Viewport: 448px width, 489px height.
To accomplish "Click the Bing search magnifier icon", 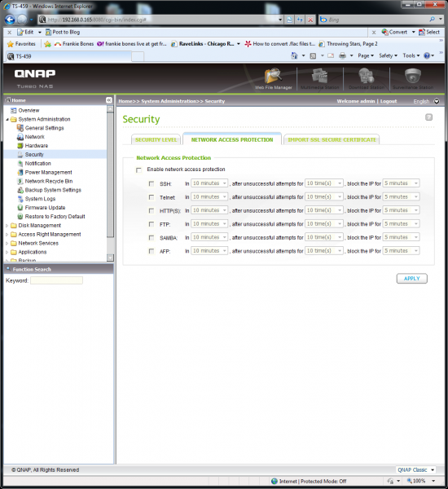I will tap(432, 20).
